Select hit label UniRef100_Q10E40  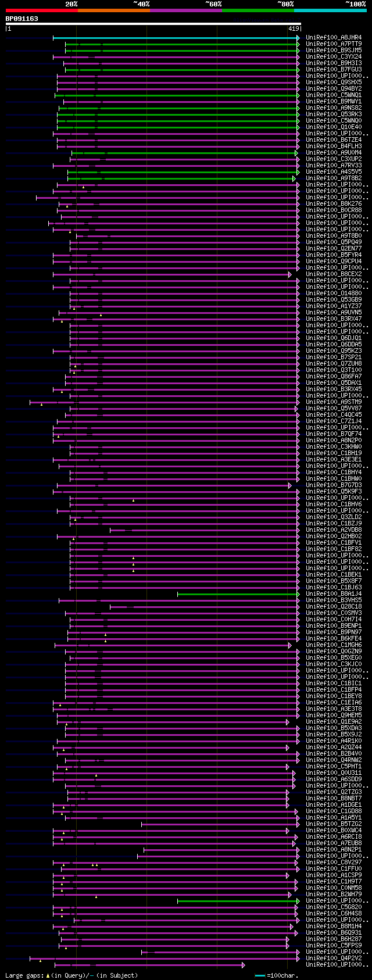pyautogui.click(x=334, y=127)
